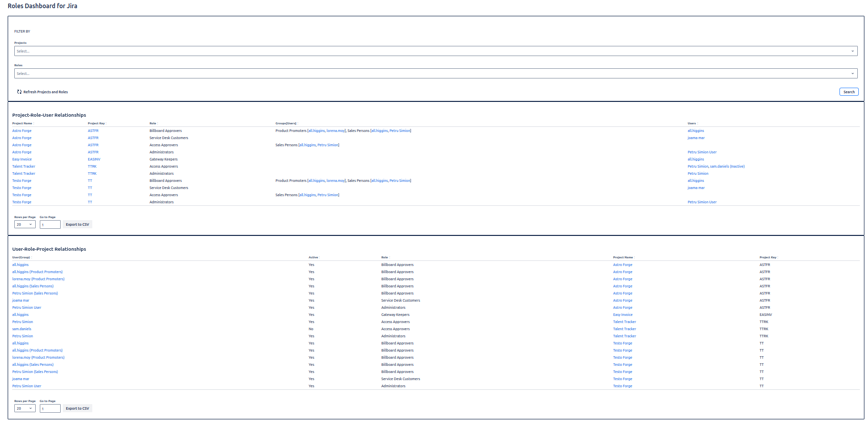Sort by the Users column header
This screenshot has width=868, height=426.
tap(692, 123)
